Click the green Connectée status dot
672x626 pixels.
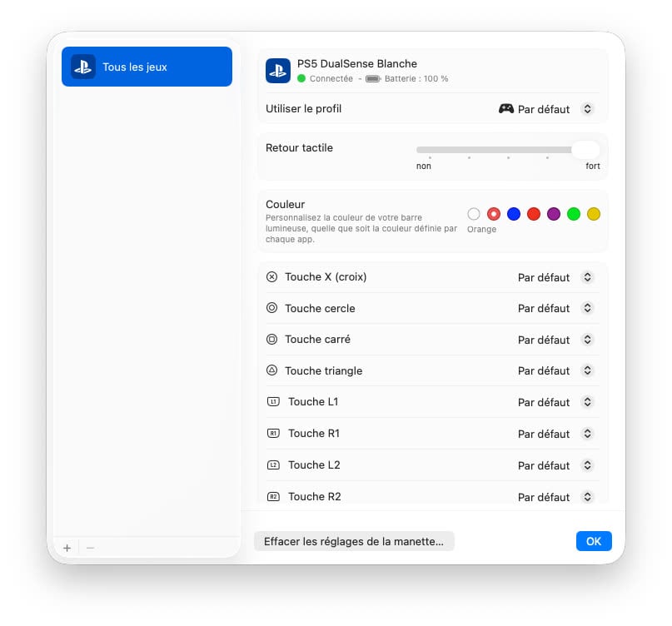(301, 78)
